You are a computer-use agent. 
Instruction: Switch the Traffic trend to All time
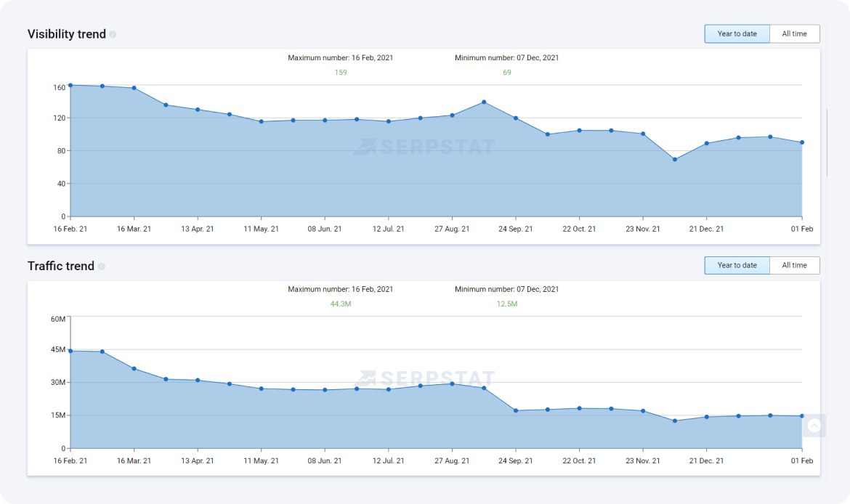click(x=795, y=265)
